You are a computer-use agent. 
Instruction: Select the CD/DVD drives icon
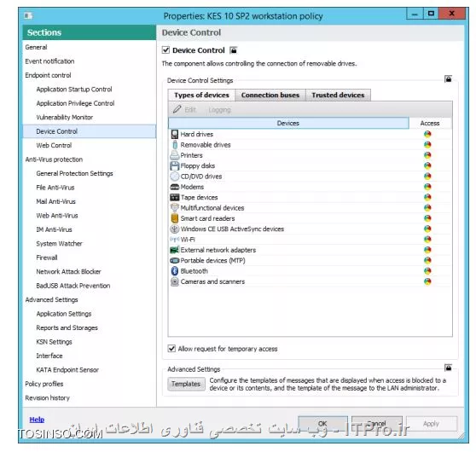click(x=175, y=177)
